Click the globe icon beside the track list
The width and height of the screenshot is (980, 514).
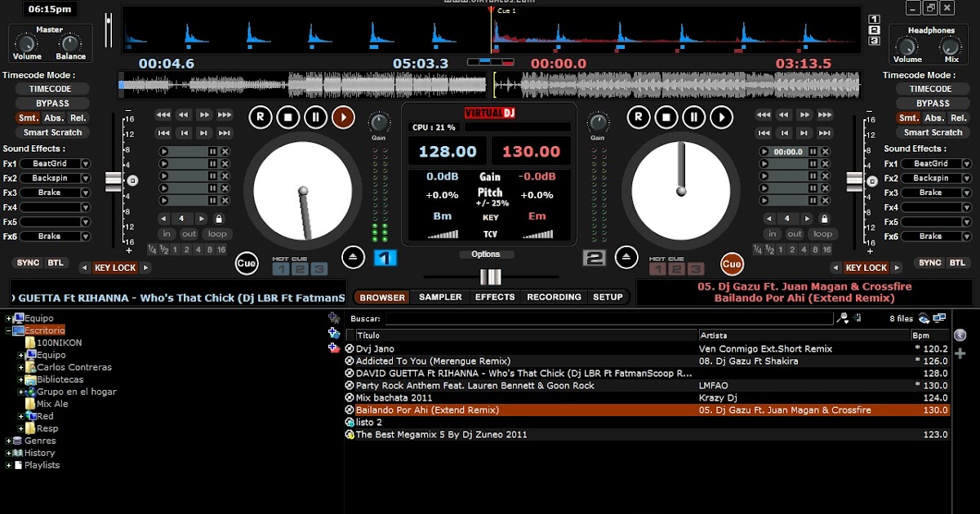pyautogui.click(x=960, y=335)
